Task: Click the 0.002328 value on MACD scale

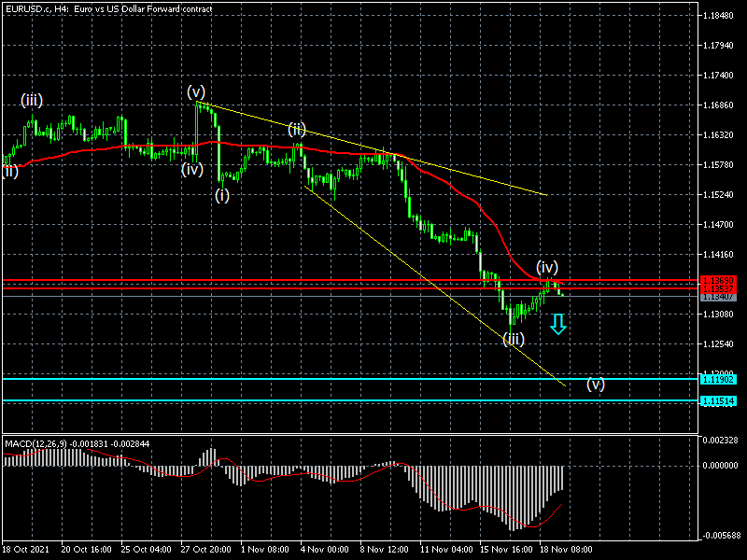Action: click(725, 440)
